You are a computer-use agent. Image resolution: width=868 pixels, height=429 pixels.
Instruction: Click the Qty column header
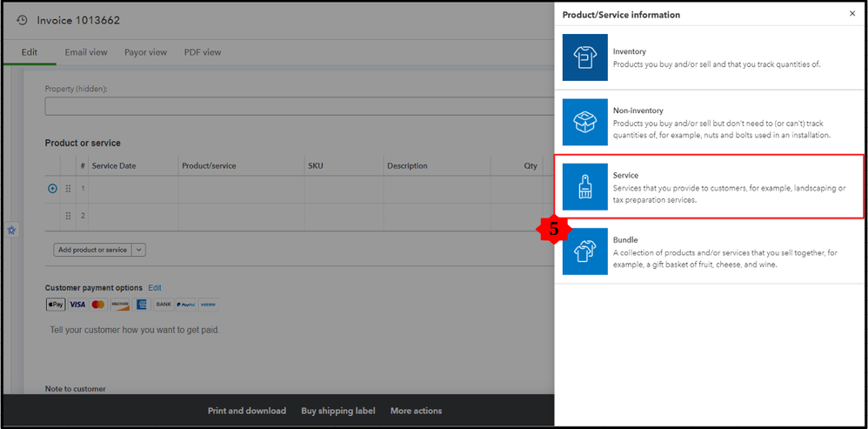coord(531,166)
